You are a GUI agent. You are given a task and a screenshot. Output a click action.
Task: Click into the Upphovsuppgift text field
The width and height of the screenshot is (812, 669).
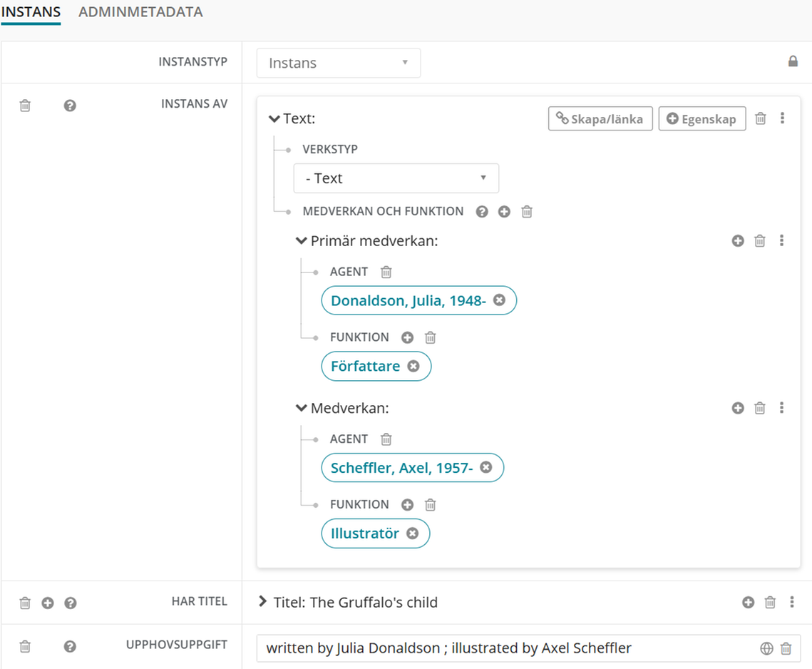[x=499, y=648]
